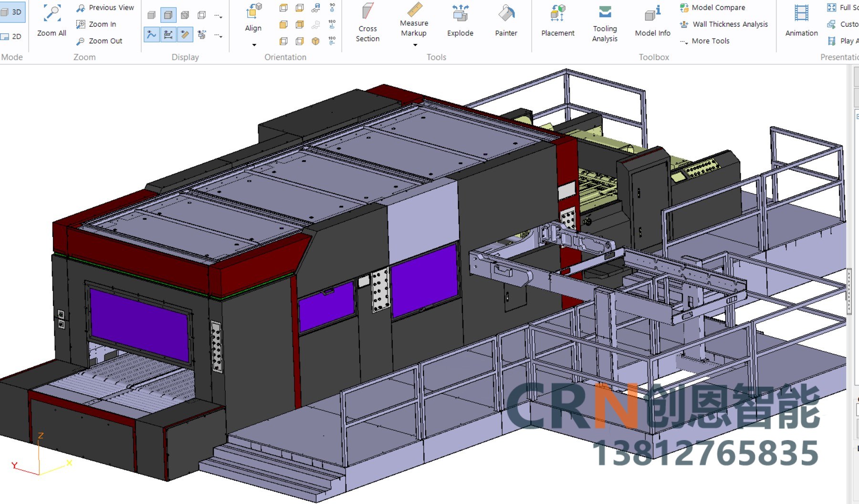The height and width of the screenshot is (504, 859).
Task: Click the right side panel splitter handle
Action: [x=849, y=291]
